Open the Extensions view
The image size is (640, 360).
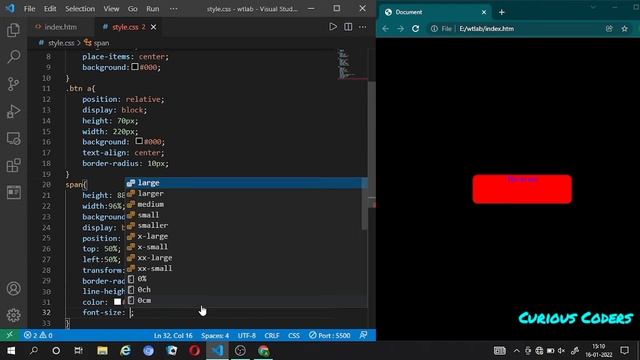(x=13, y=165)
